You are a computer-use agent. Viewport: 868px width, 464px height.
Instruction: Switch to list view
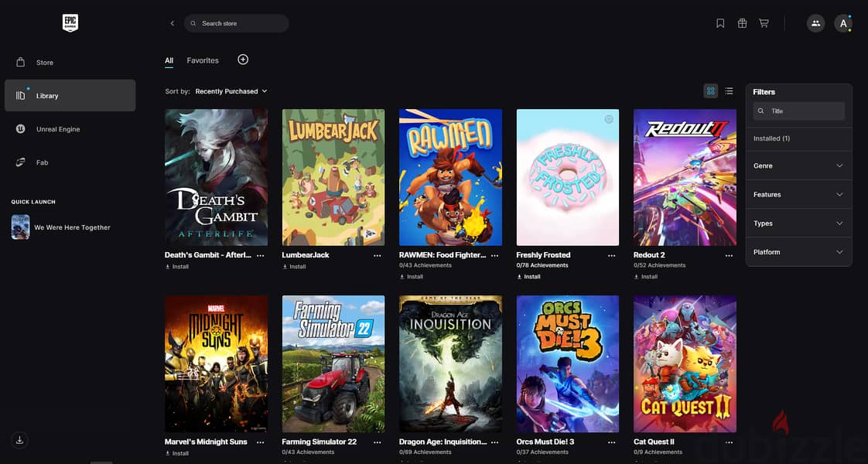pos(729,91)
